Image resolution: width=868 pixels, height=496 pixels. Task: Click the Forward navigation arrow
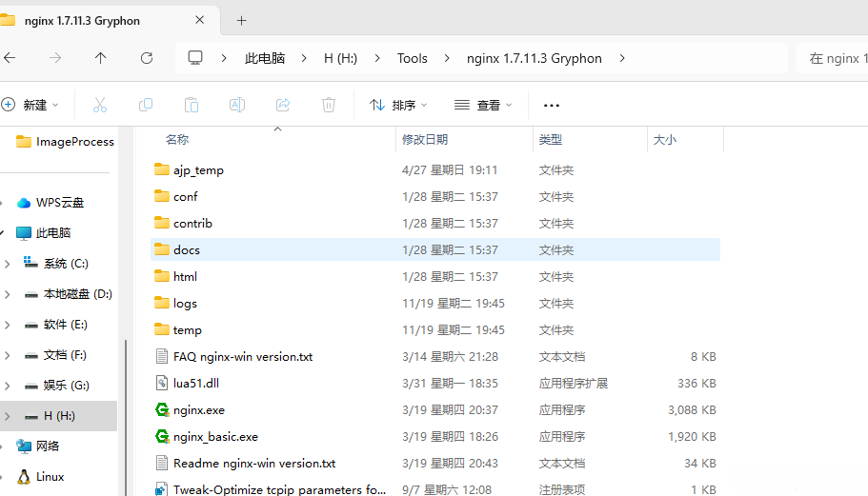tap(55, 58)
